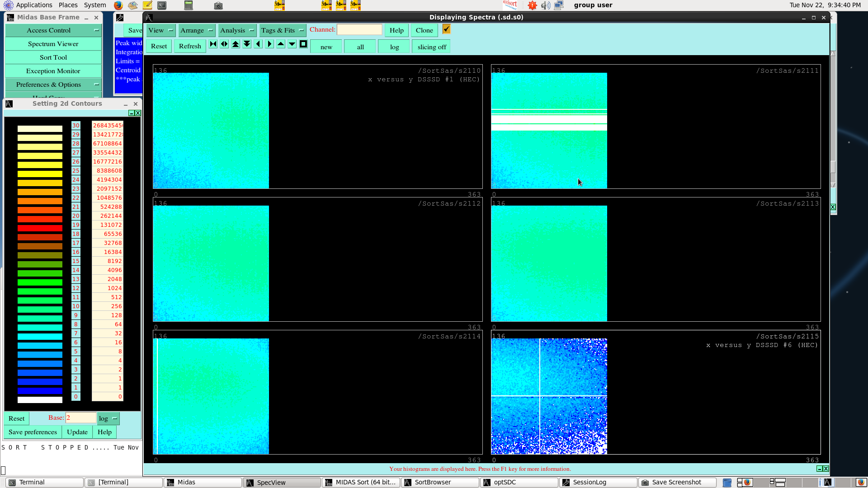
Task: Click the Channel input field
Action: click(359, 30)
